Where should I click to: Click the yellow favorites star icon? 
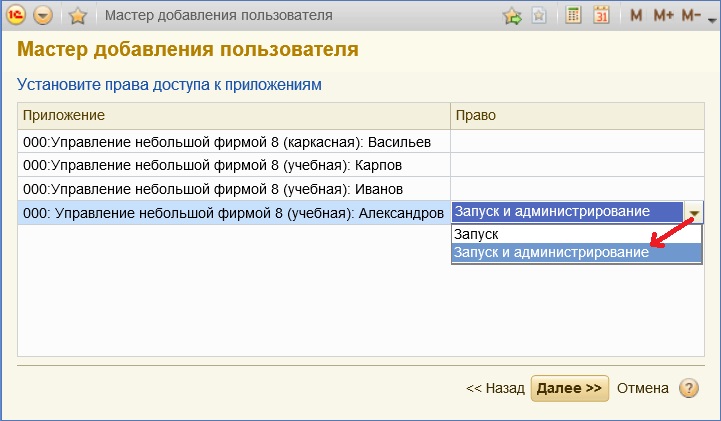(78, 16)
